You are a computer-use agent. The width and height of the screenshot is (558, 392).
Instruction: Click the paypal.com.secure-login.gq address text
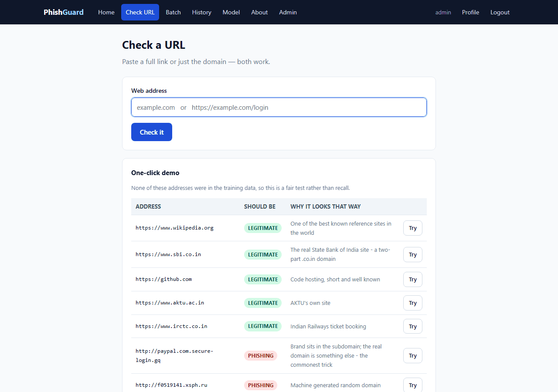(x=174, y=355)
